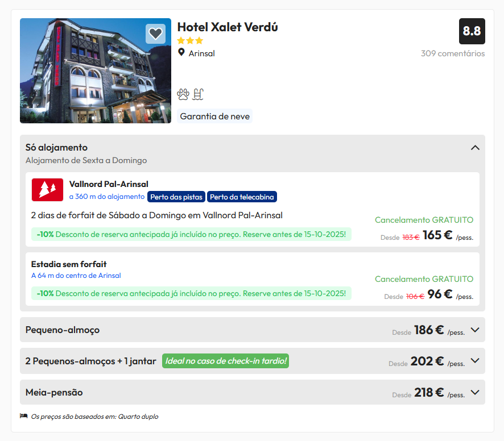Click the bed icon beside room basis note

coord(24,416)
